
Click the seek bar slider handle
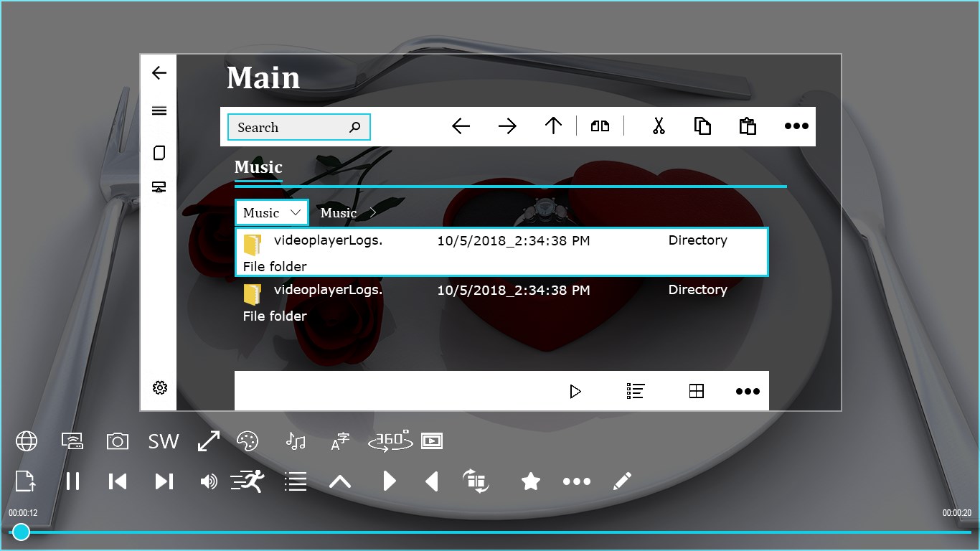click(22, 532)
